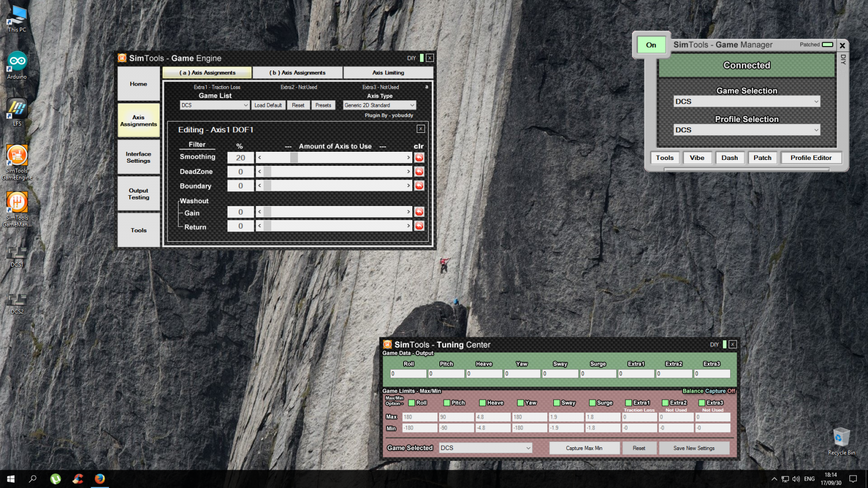868x488 pixels.
Task: Open the DCS1 desktop icon
Action: click(x=17, y=256)
